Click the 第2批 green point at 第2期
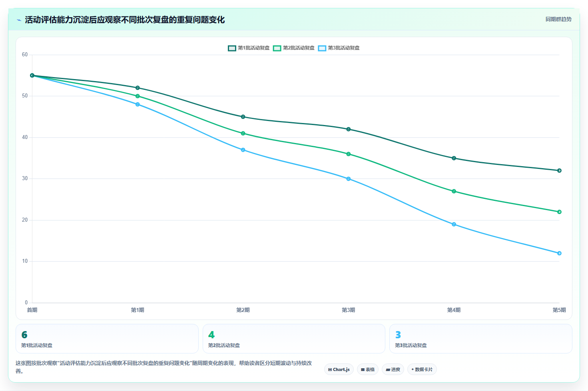 click(243, 133)
